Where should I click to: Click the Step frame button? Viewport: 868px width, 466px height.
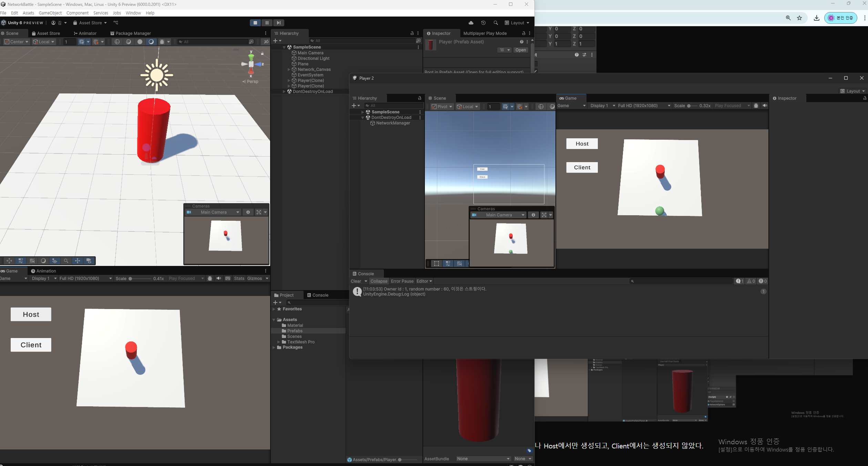click(278, 23)
